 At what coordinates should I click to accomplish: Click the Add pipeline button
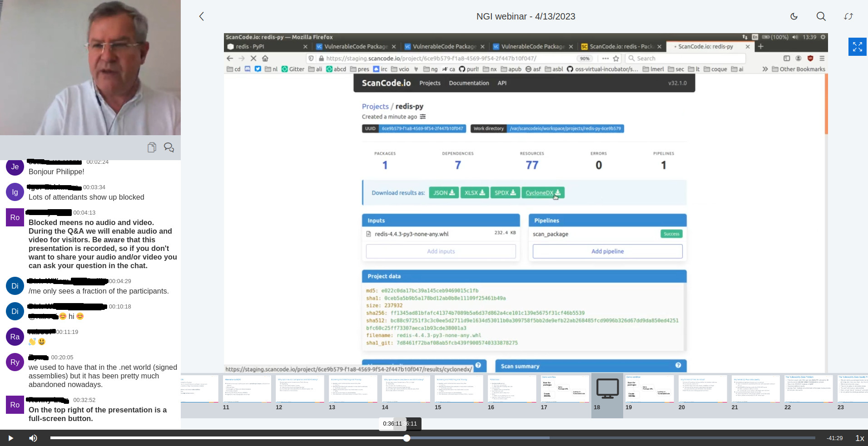607,251
